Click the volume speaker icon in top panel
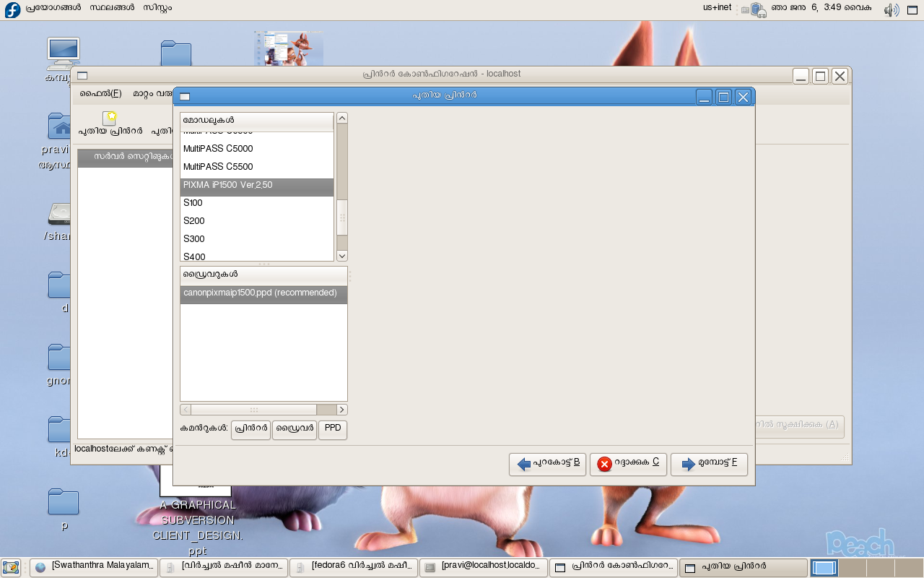This screenshot has height=578, width=924. tap(891, 9)
